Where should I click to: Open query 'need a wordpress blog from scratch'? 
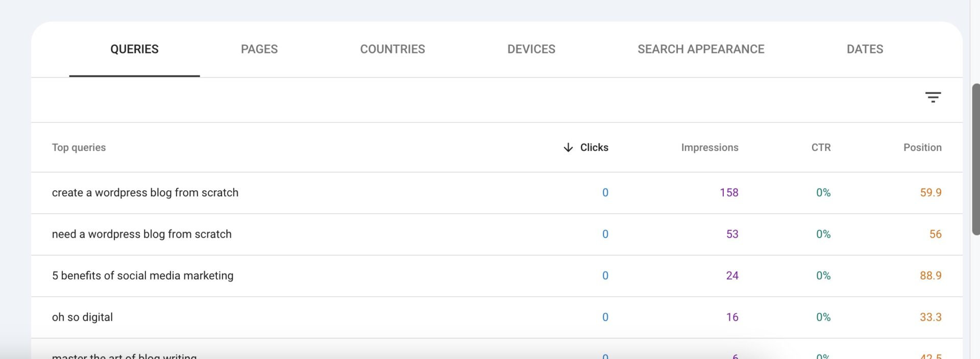click(x=141, y=234)
